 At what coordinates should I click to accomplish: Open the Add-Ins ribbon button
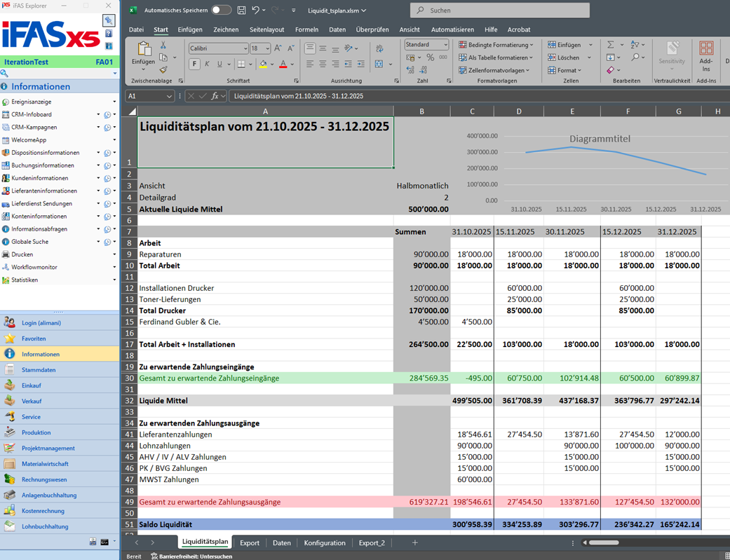coord(705,56)
